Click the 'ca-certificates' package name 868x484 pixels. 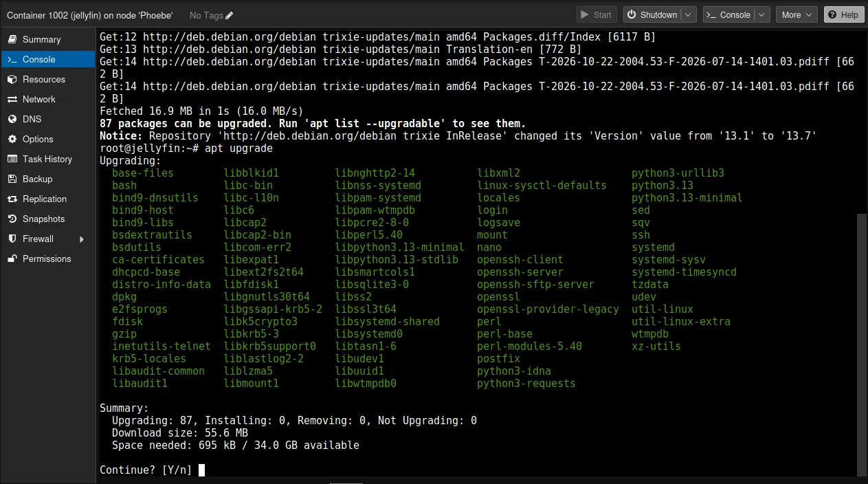[158, 259]
